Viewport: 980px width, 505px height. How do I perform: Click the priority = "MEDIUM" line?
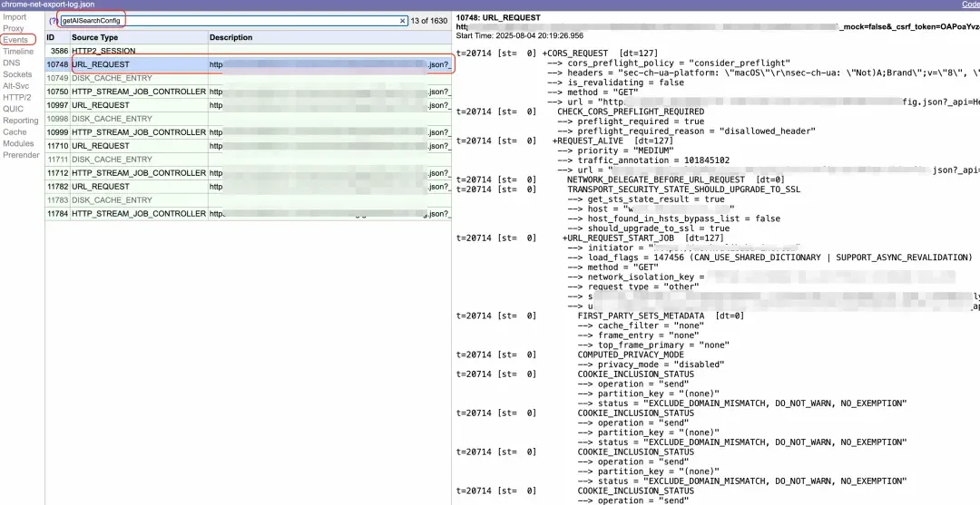click(x=615, y=151)
